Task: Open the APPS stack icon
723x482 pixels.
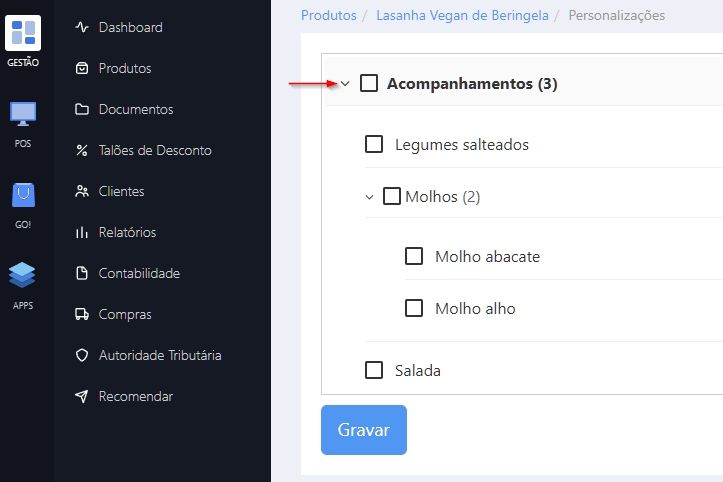Action: coord(23,275)
